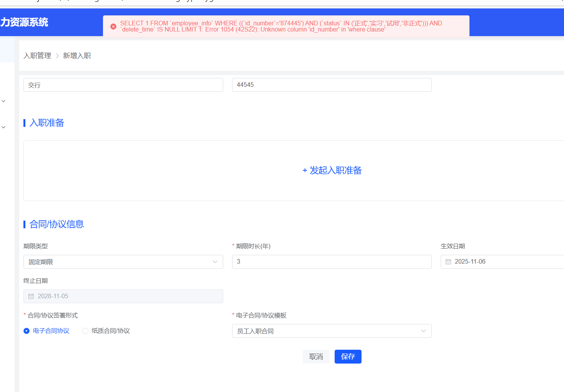Viewport: 564px width, 392px height.
Task: Go to 入职管理 in the breadcrumb
Action: [37, 56]
